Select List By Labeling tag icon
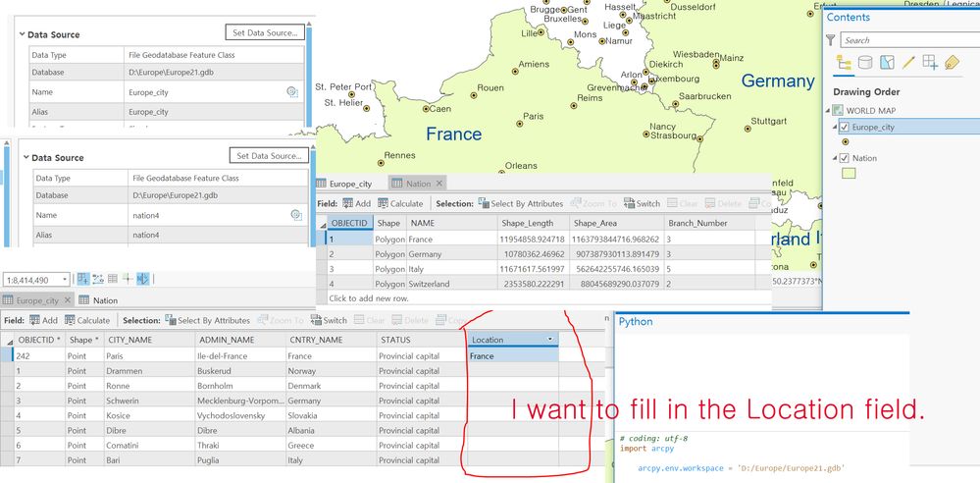The width and height of the screenshot is (980, 483). coord(952,63)
